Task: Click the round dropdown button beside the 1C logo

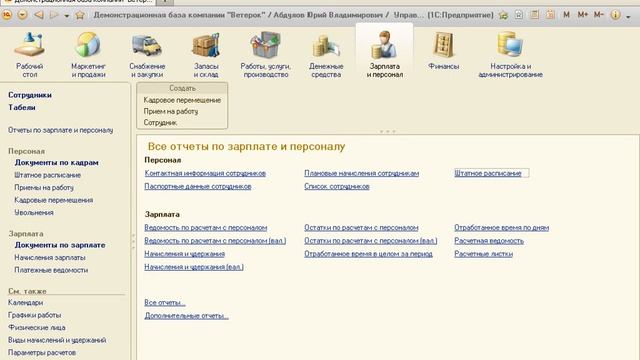Action: (22, 15)
